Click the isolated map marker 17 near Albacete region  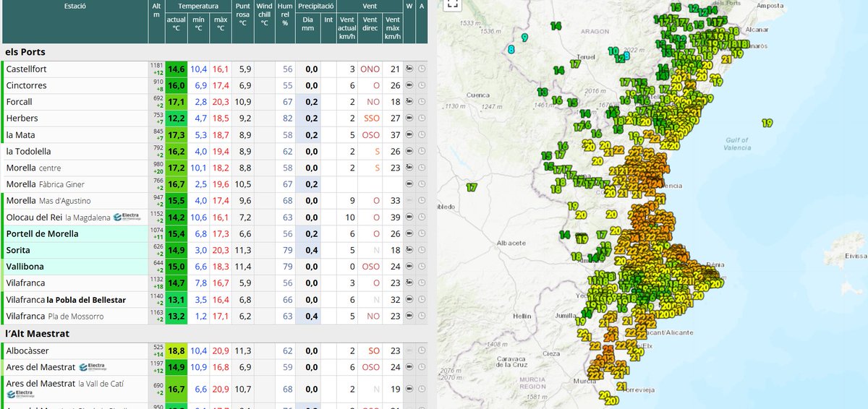coord(472,188)
